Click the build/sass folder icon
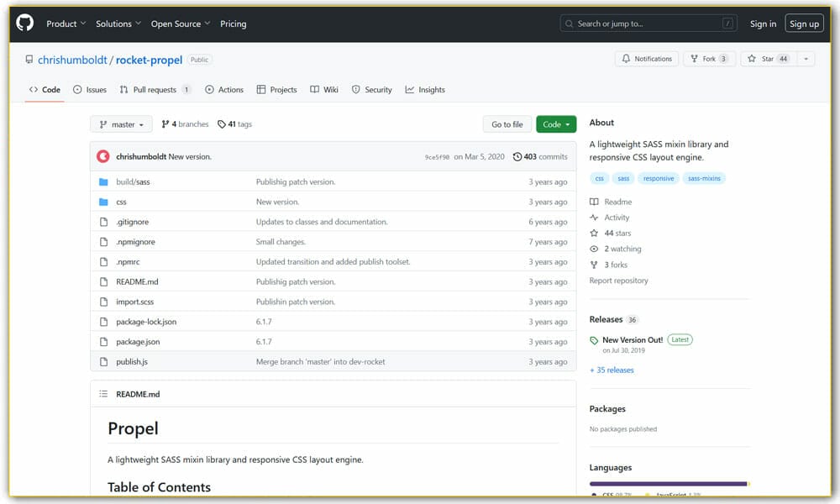The width and height of the screenshot is (840, 504). [103, 182]
